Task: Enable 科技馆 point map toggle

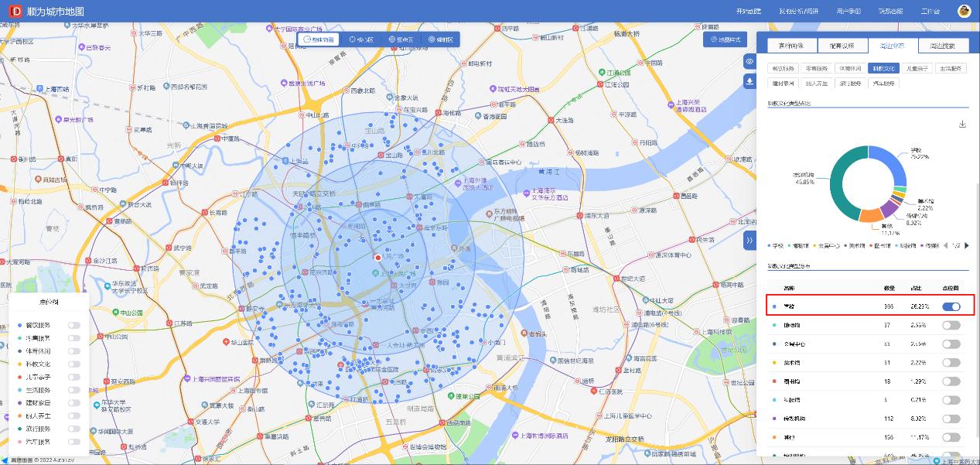Action: point(951,400)
